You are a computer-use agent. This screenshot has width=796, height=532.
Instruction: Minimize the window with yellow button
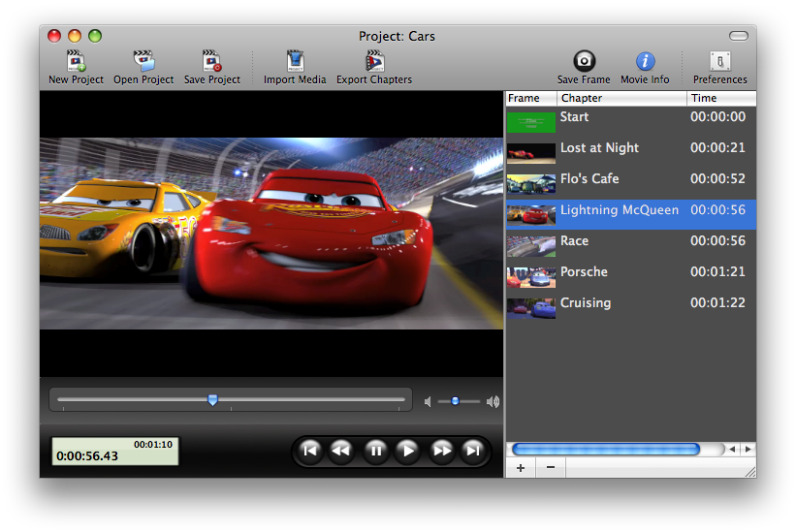point(75,36)
